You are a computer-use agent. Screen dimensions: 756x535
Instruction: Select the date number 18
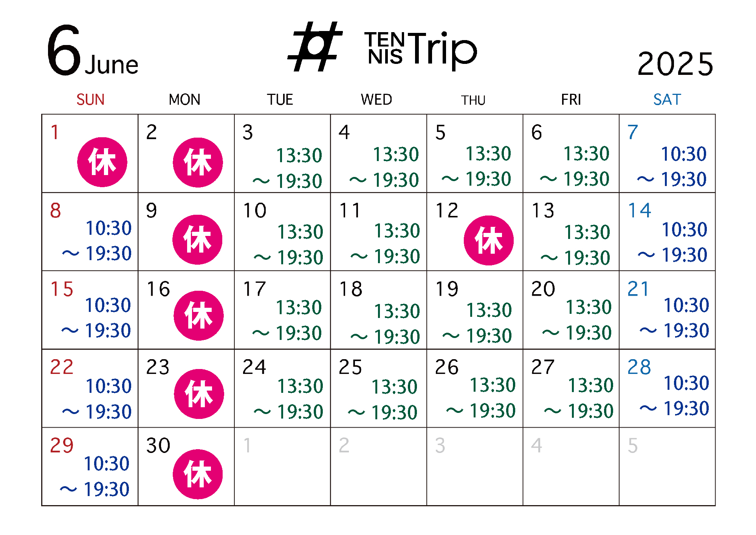[x=351, y=289]
